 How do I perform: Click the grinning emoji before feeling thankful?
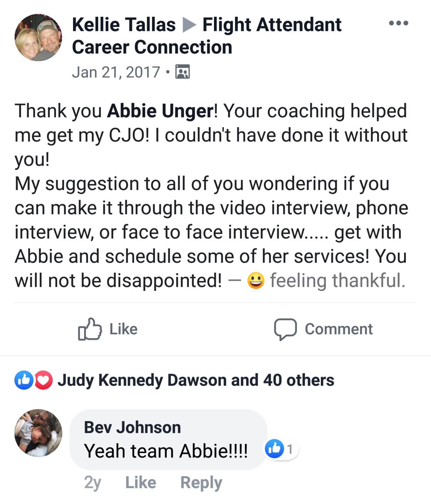tap(256, 281)
